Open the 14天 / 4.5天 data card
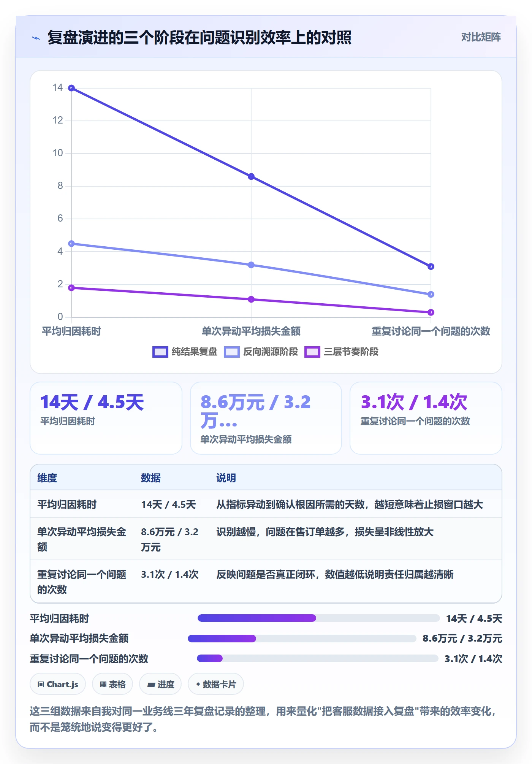This screenshot has height=764, width=532. coord(106,418)
